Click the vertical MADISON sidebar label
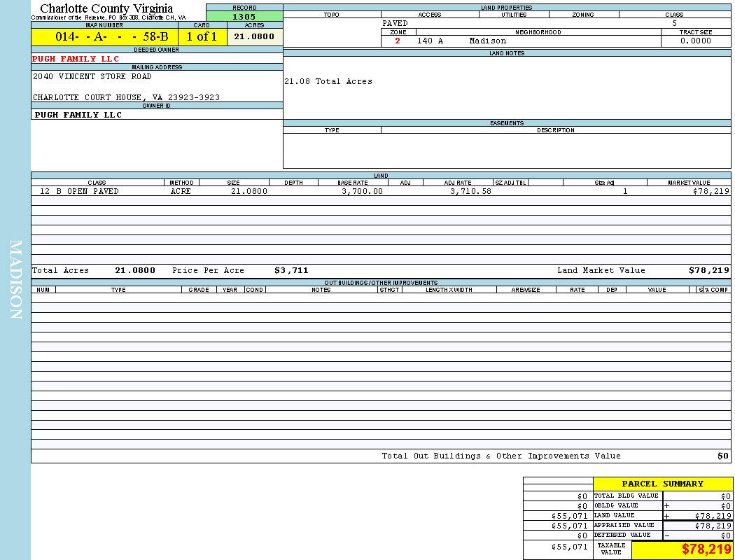This screenshot has width=735, height=560. pos(15,280)
